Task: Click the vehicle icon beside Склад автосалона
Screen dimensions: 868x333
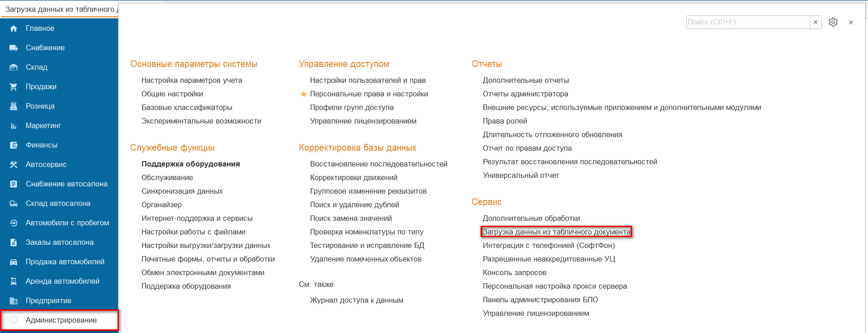Action: (14, 204)
